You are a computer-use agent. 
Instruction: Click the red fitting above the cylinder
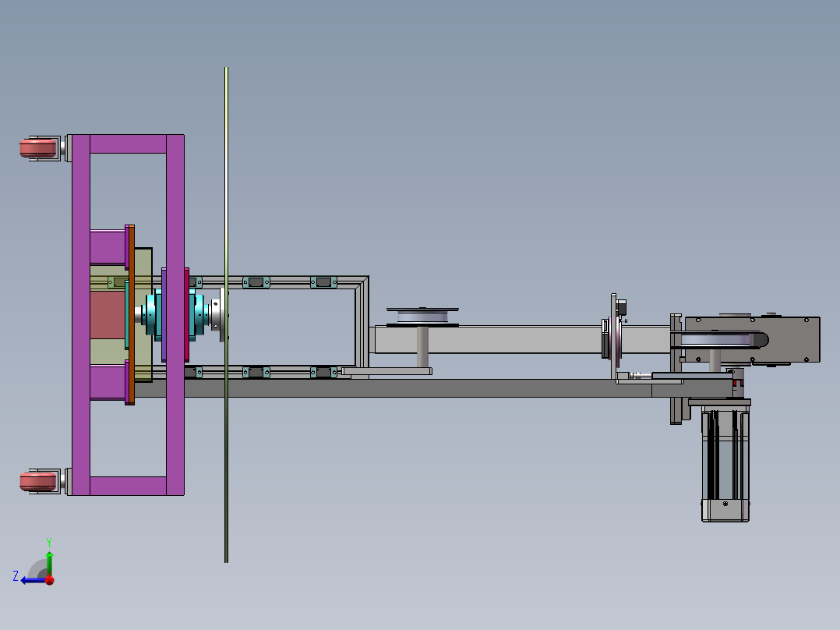coord(736,384)
